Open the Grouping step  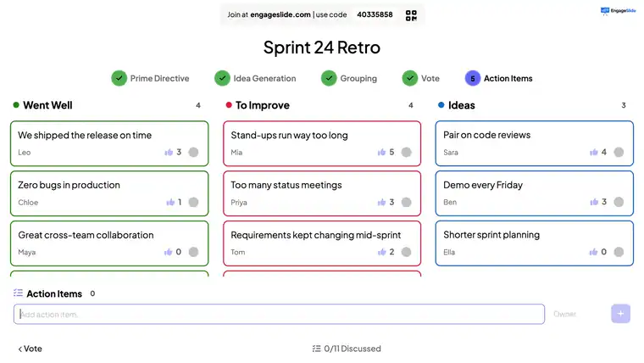pyautogui.click(x=349, y=78)
